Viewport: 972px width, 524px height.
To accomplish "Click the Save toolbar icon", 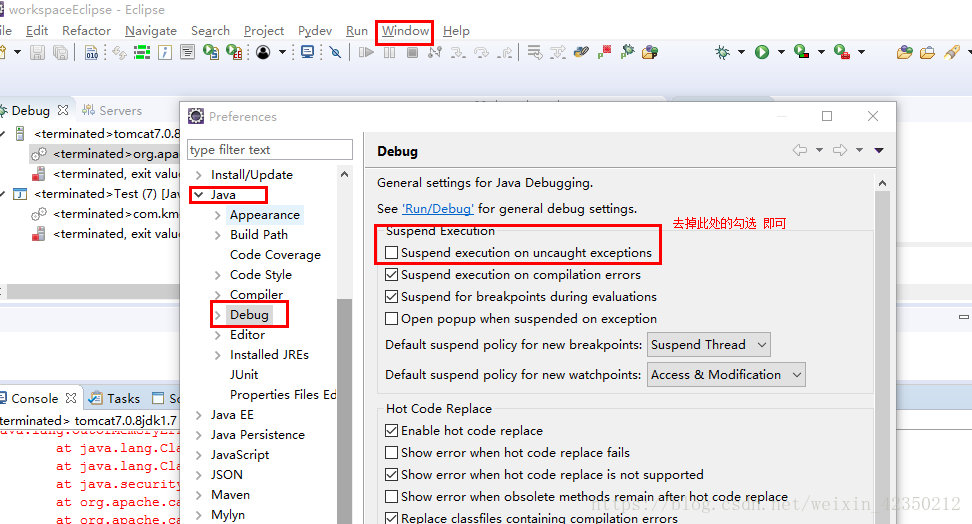I will coord(37,53).
